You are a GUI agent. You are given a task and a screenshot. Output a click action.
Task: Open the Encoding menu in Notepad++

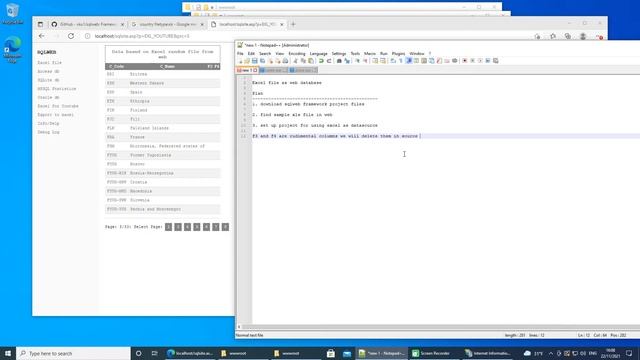coord(297,53)
